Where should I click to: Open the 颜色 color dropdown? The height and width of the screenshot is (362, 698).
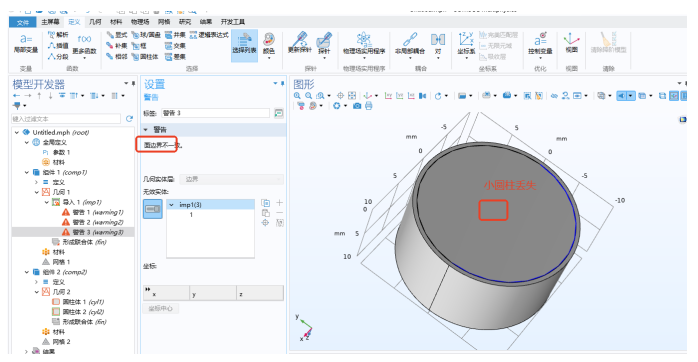(x=269, y=46)
